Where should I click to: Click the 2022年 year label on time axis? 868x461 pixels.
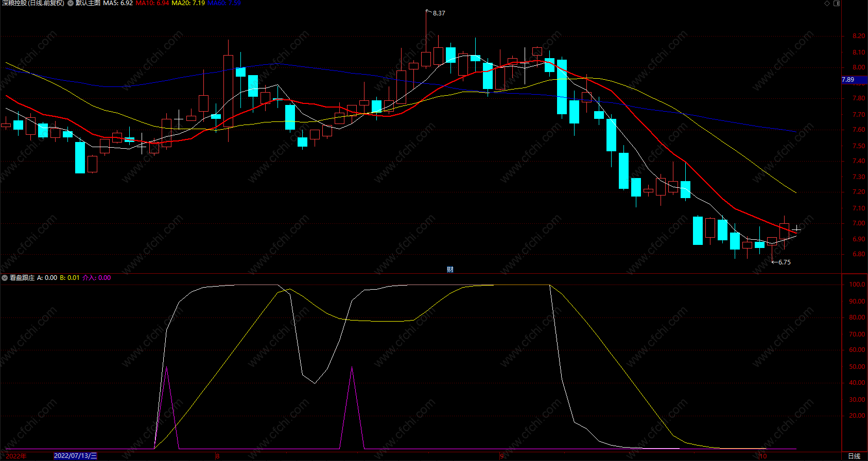click(x=16, y=456)
